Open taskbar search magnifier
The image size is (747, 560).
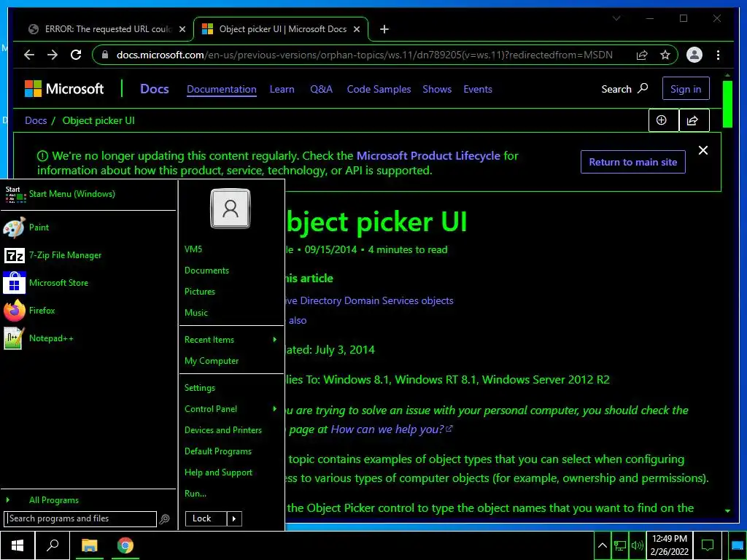tap(53, 545)
